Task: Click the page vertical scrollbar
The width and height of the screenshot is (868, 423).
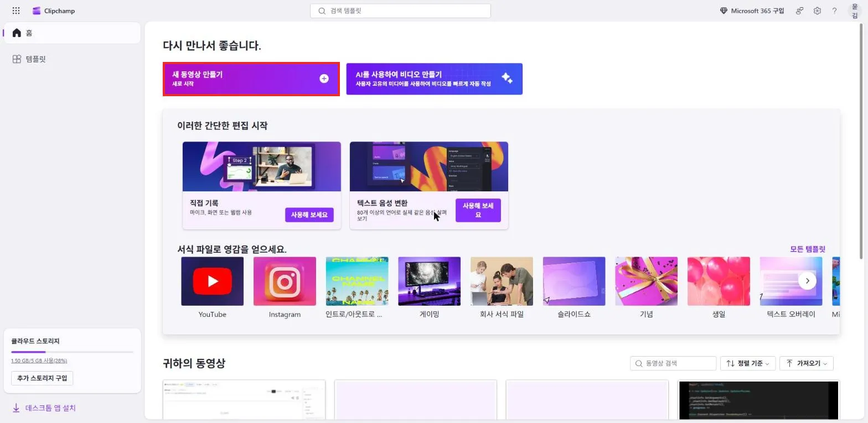Action: 861,141
